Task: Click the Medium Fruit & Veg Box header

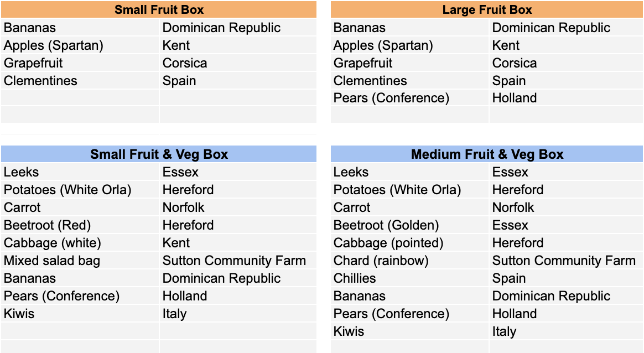Action: [487, 154]
